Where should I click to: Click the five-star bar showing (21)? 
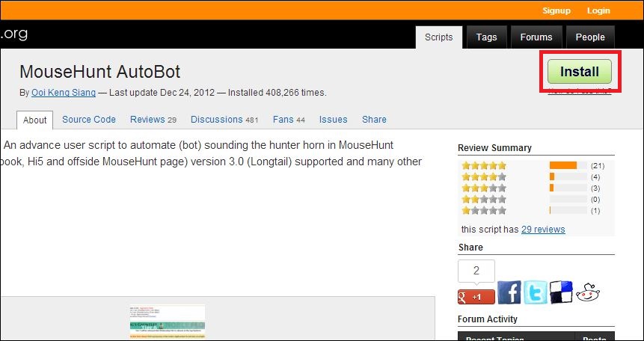tap(568, 165)
